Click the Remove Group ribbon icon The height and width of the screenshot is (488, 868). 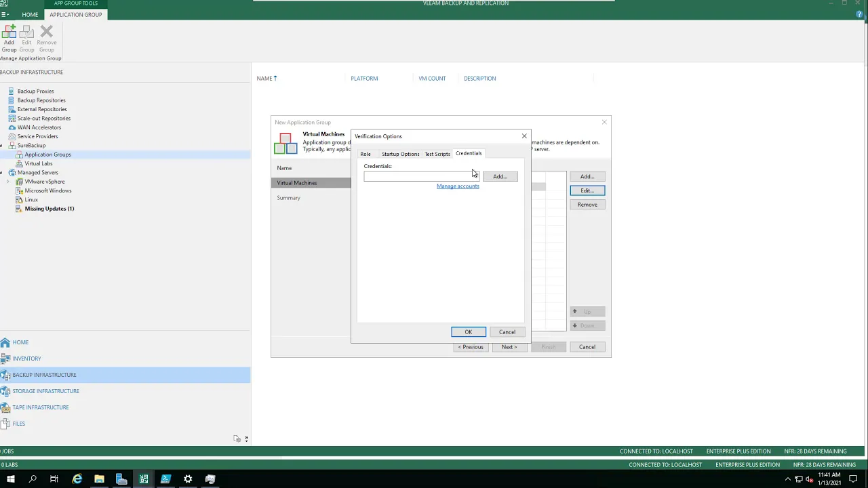pos(46,39)
